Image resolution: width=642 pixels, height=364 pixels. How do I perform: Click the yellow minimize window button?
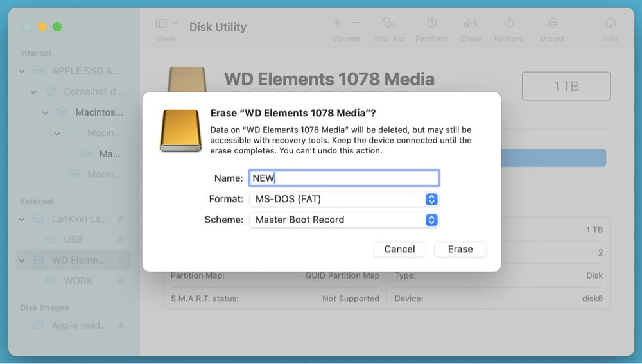42,27
